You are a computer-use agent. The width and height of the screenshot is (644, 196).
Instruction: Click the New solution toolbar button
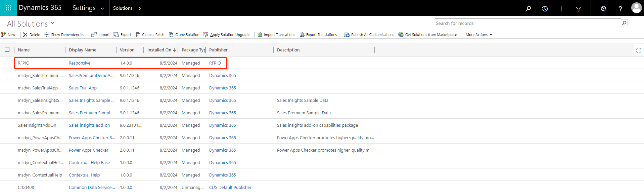(x=8, y=35)
